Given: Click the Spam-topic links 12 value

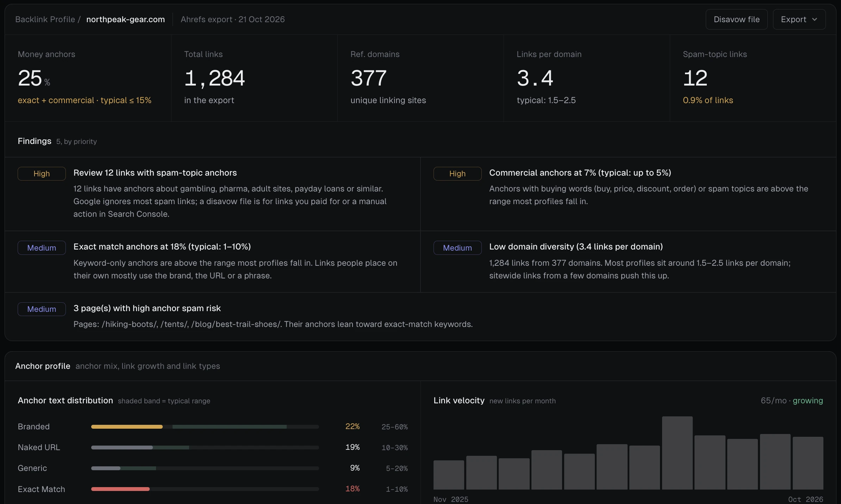Looking at the screenshot, I should (x=695, y=78).
